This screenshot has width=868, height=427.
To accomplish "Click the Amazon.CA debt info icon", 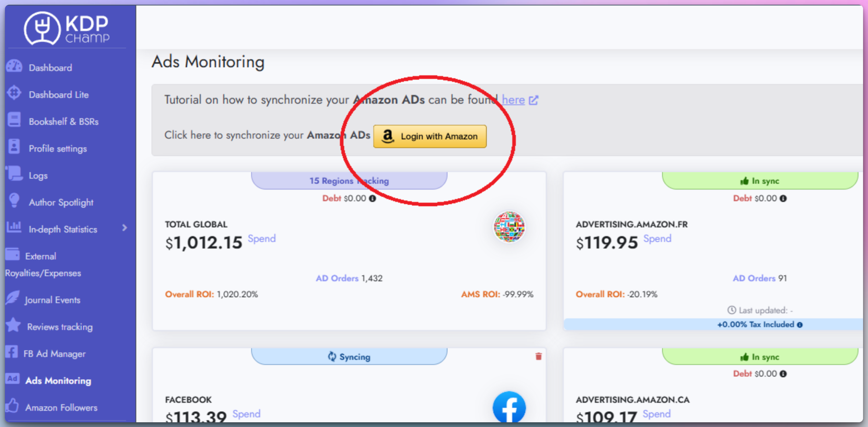I will click(x=783, y=374).
